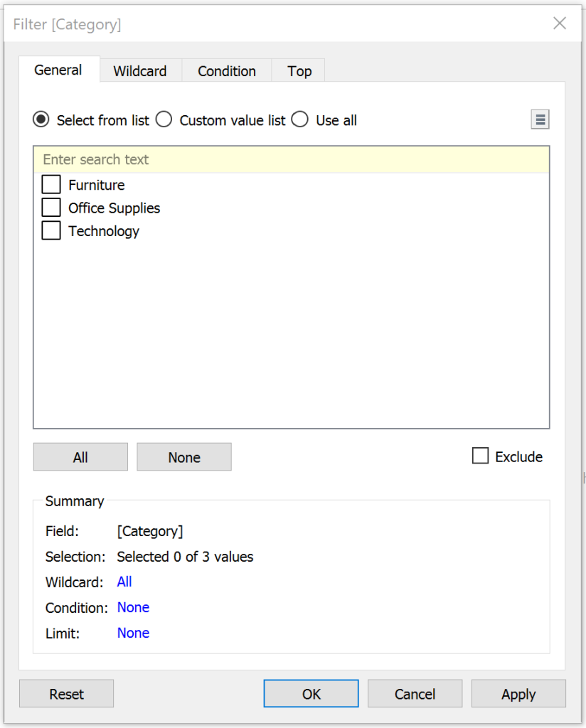Open the filter options menu icon
The height and width of the screenshot is (728, 586).
(x=540, y=119)
